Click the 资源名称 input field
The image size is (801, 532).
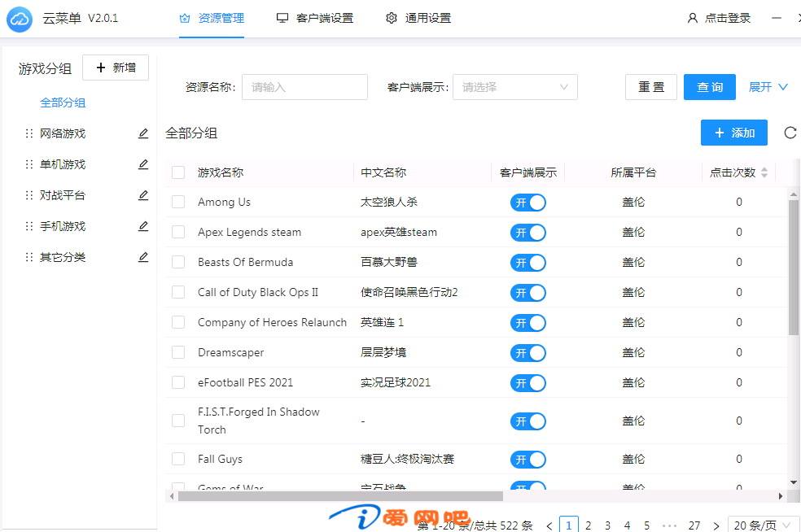tap(304, 87)
